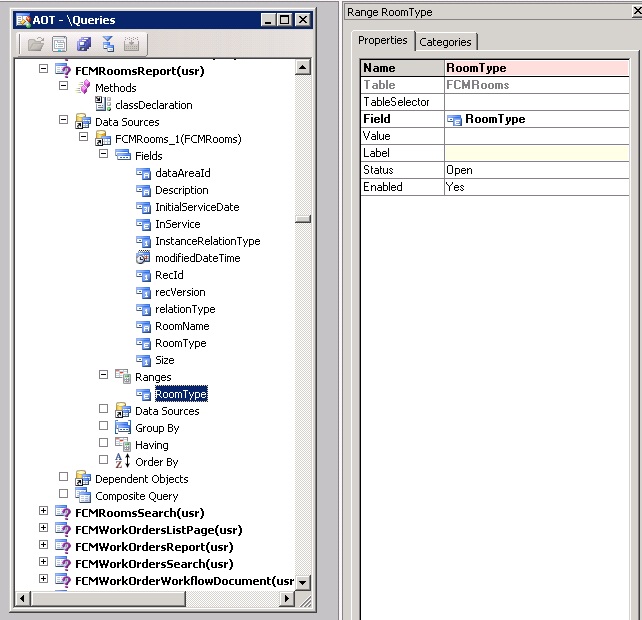
Task: Click the tree scroll-up arrow
Action: click(303, 67)
